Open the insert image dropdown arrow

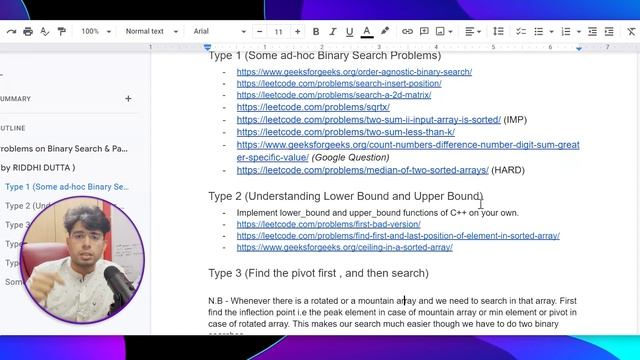point(450,32)
